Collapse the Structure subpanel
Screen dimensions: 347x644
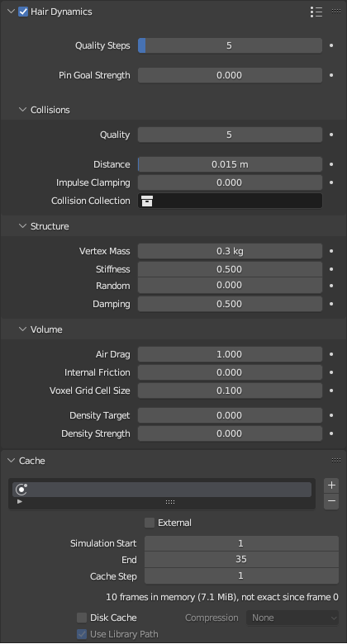pyautogui.click(x=22, y=226)
